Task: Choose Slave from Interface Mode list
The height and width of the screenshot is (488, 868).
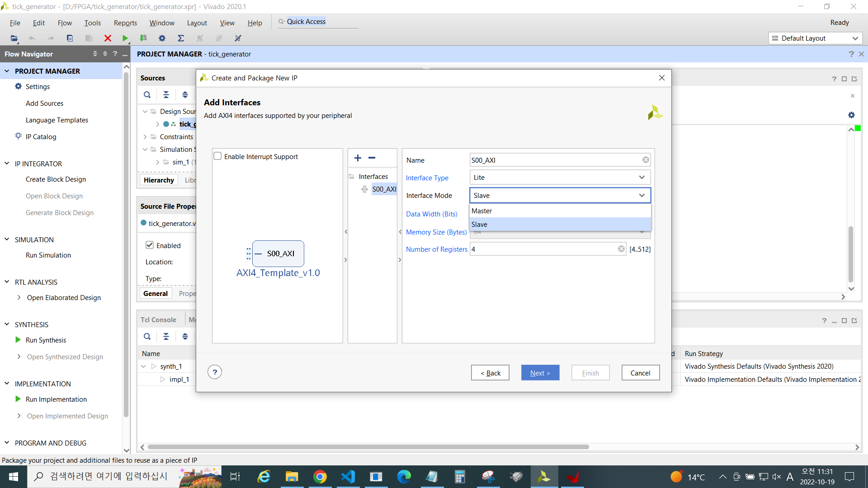Action: click(560, 225)
